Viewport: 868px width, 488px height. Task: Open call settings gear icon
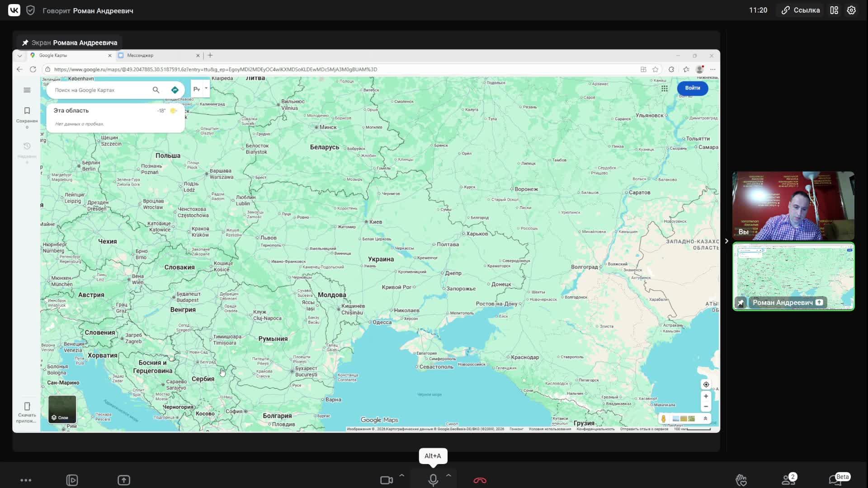point(851,10)
